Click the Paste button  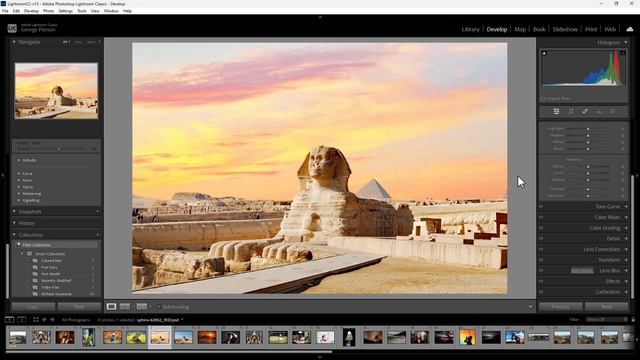pyautogui.click(x=79, y=307)
